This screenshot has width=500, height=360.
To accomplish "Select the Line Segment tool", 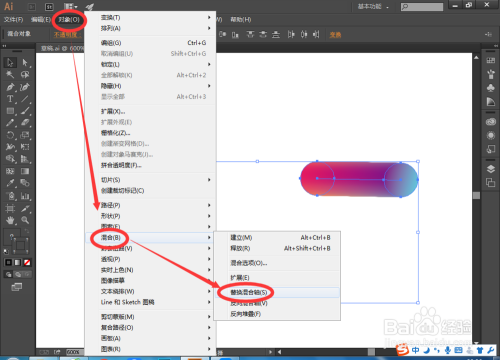I will tap(25, 99).
